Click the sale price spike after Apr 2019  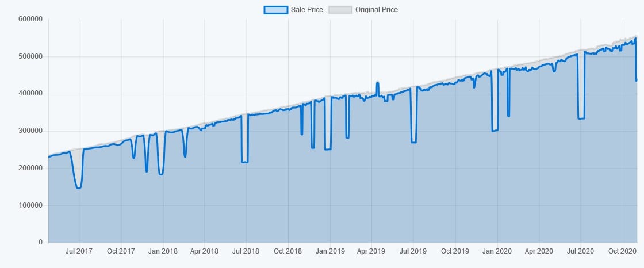[377, 83]
